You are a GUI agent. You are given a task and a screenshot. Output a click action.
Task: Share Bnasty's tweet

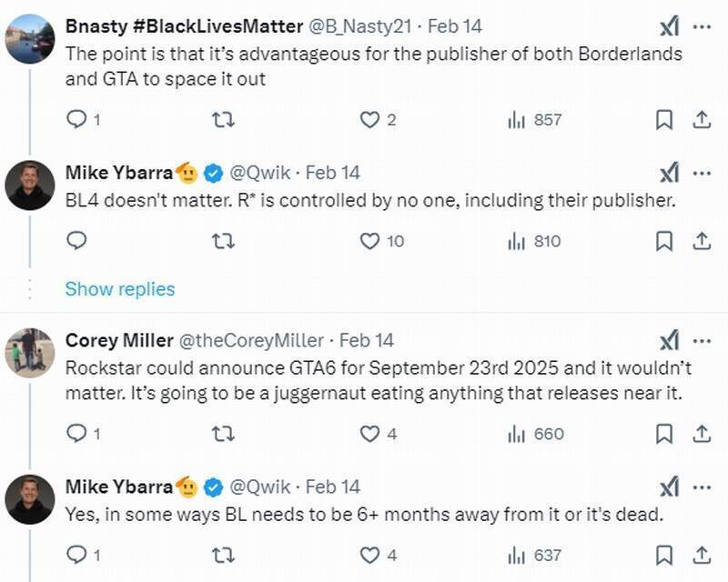coord(702,119)
